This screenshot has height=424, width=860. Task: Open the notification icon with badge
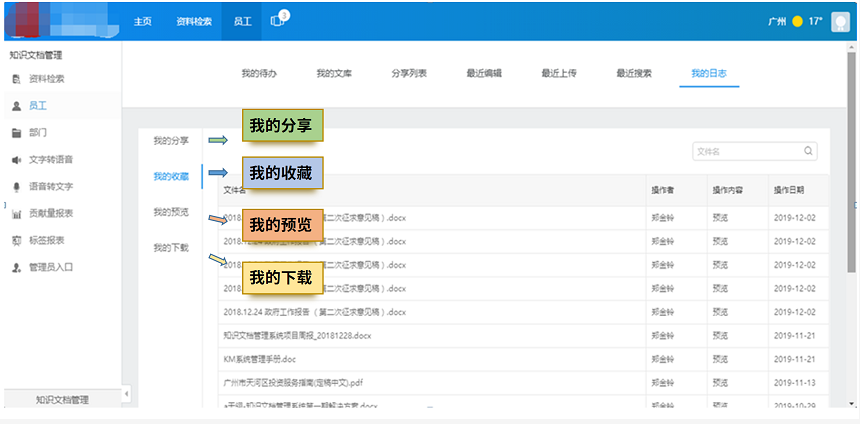(x=279, y=21)
